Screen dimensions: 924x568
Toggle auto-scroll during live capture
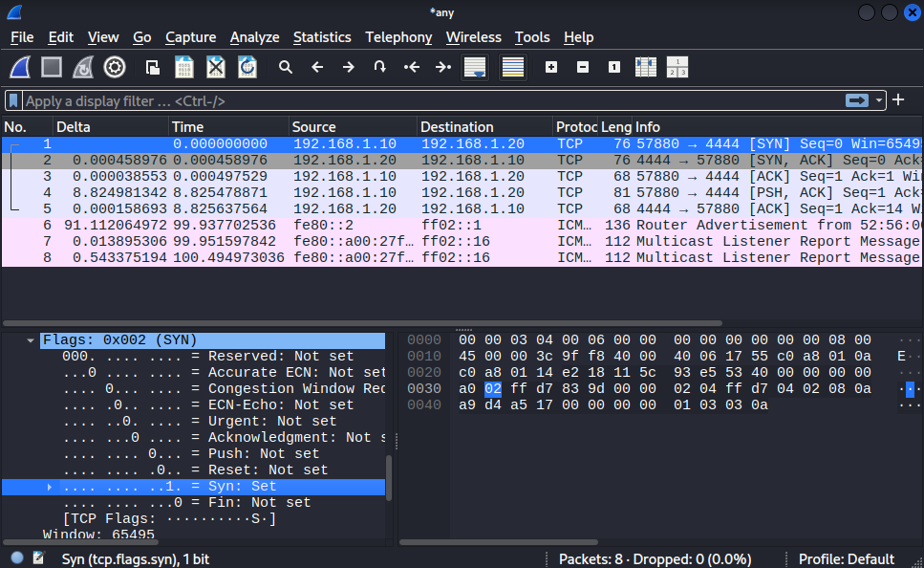(475, 67)
